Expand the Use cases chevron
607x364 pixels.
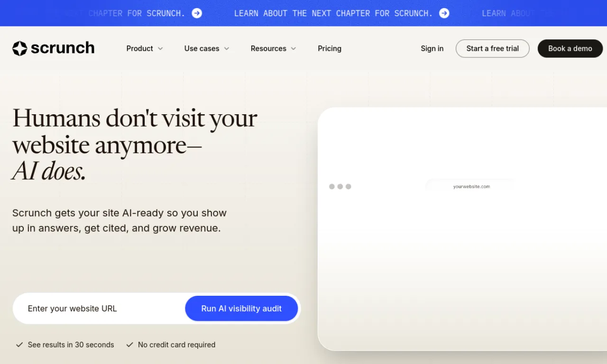(x=227, y=48)
